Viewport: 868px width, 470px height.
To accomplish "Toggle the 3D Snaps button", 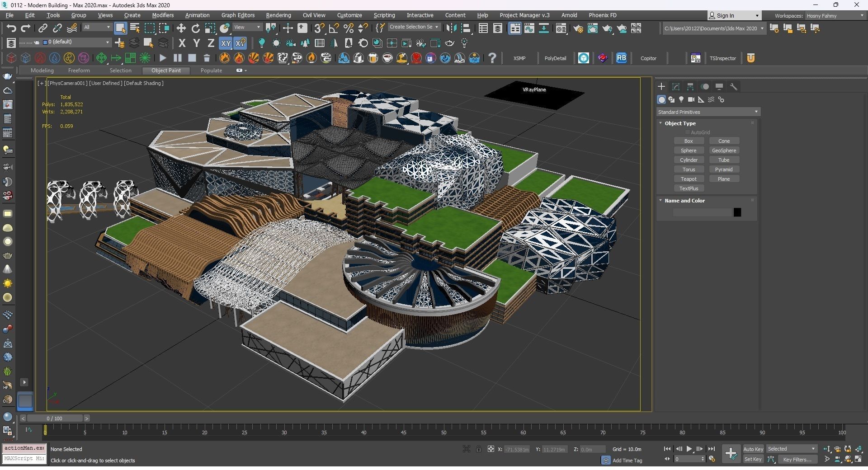I will (320, 28).
